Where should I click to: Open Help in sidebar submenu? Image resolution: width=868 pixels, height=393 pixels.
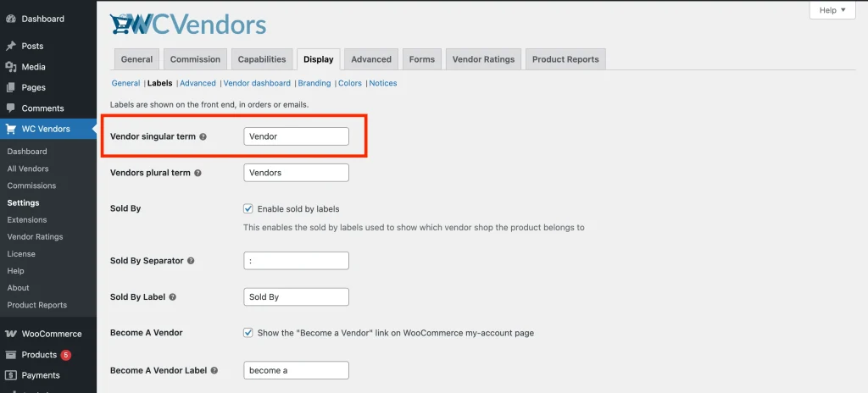coord(15,271)
